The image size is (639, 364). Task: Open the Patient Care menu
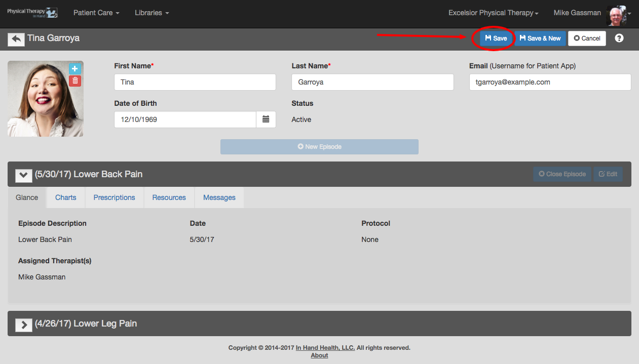(96, 13)
